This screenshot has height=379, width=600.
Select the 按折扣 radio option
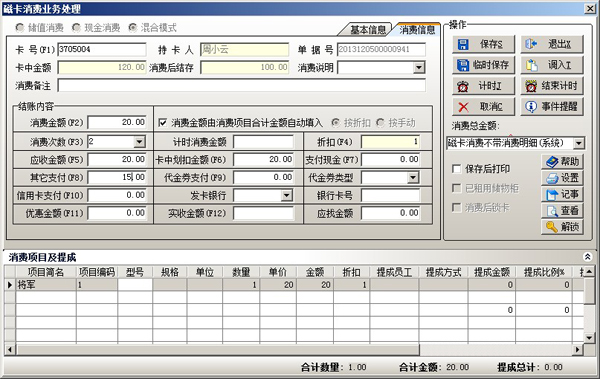pos(351,123)
